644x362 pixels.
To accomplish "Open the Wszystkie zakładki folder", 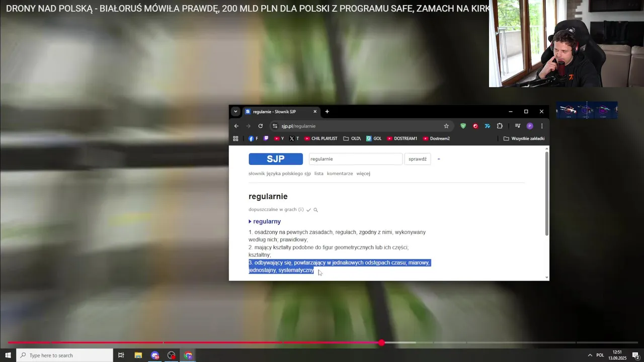I will [524, 139].
